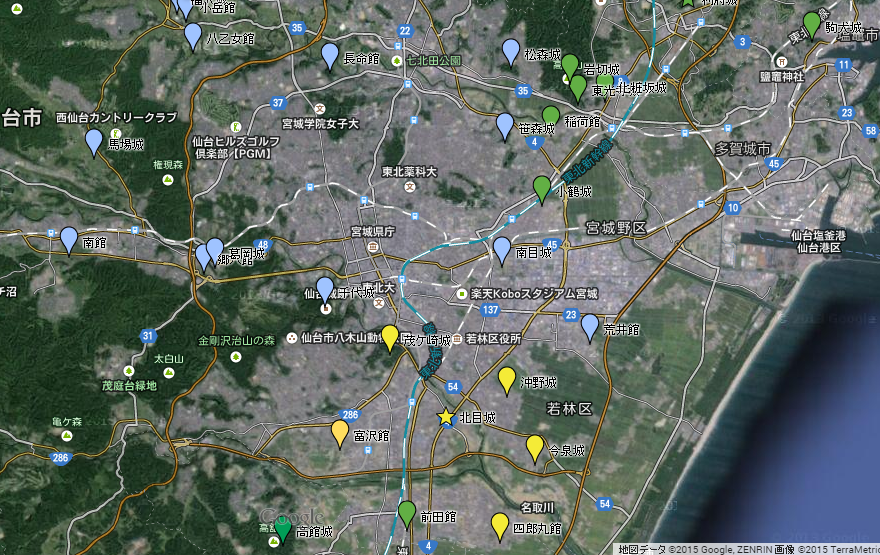Viewport: 880px width, 555px height.
Task: Select the blue marker for 荒井館
Action: tap(590, 328)
